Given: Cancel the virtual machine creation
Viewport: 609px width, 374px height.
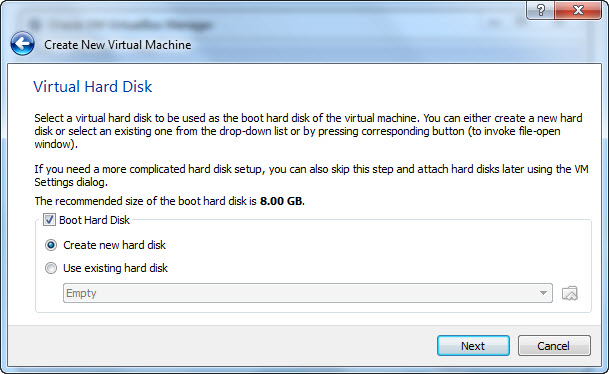Looking at the screenshot, I should pos(554,346).
